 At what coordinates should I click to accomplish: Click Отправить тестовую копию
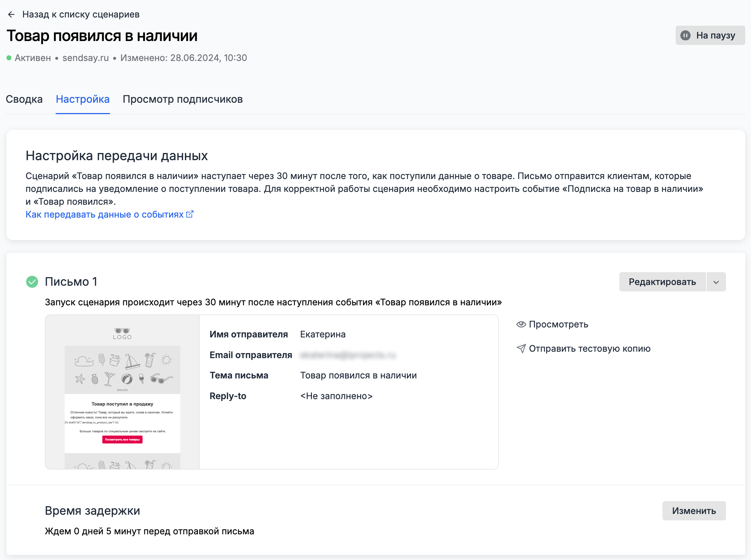click(589, 348)
